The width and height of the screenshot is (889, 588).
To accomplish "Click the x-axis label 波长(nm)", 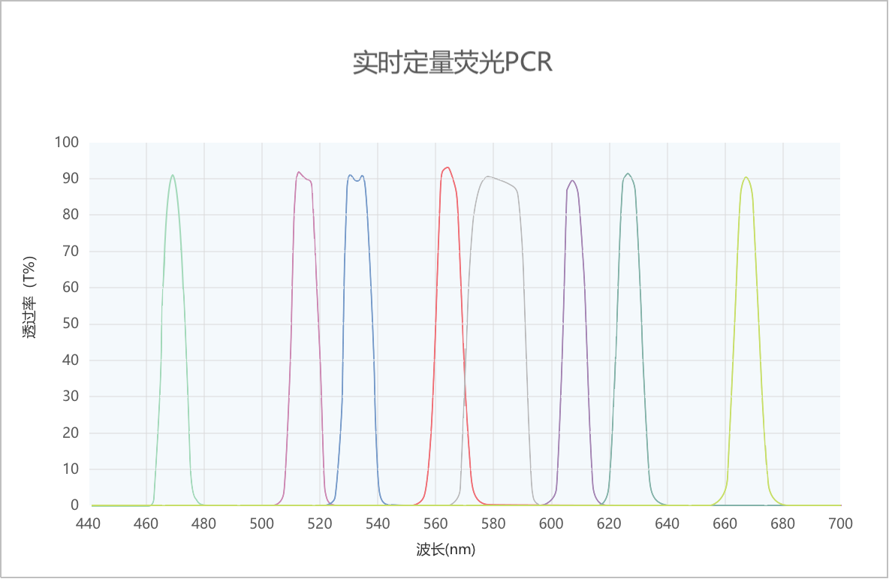I will pyautogui.click(x=446, y=550).
